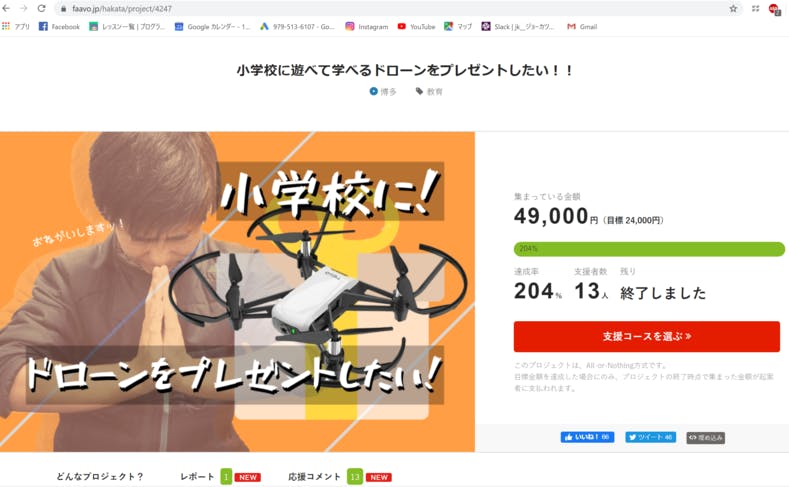Open the Instagram bookmark
Image resolution: width=789 pixels, height=487 pixels.
(366, 27)
